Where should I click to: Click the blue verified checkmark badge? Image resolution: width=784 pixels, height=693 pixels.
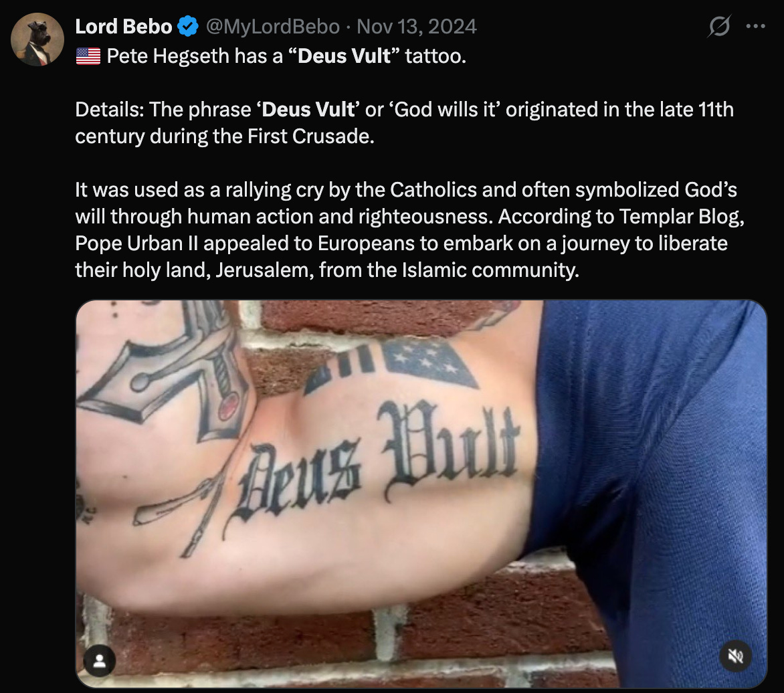pyautogui.click(x=188, y=27)
